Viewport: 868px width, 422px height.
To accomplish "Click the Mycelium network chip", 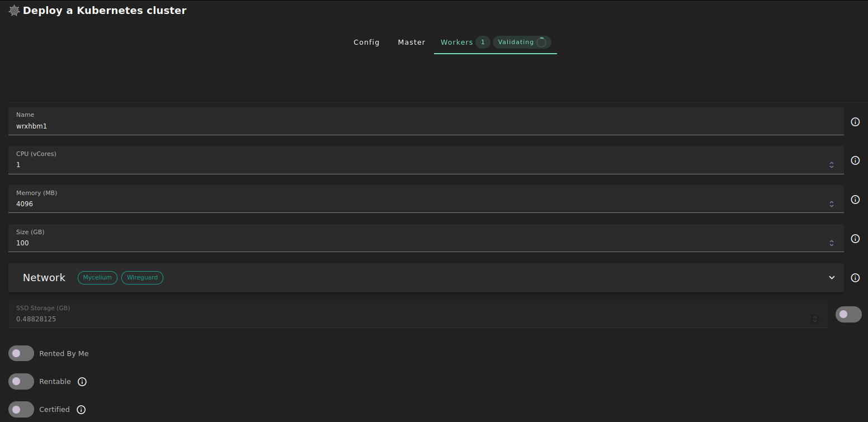I will pos(97,278).
